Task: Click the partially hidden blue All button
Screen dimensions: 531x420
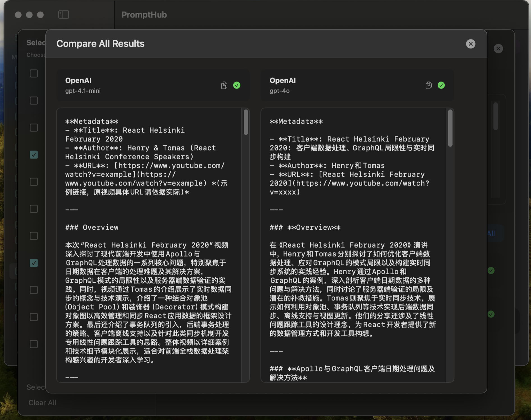Action: pyautogui.click(x=491, y=233)
